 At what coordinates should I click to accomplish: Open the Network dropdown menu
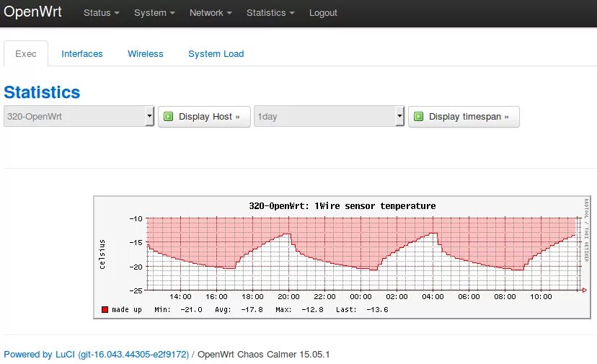211,12
